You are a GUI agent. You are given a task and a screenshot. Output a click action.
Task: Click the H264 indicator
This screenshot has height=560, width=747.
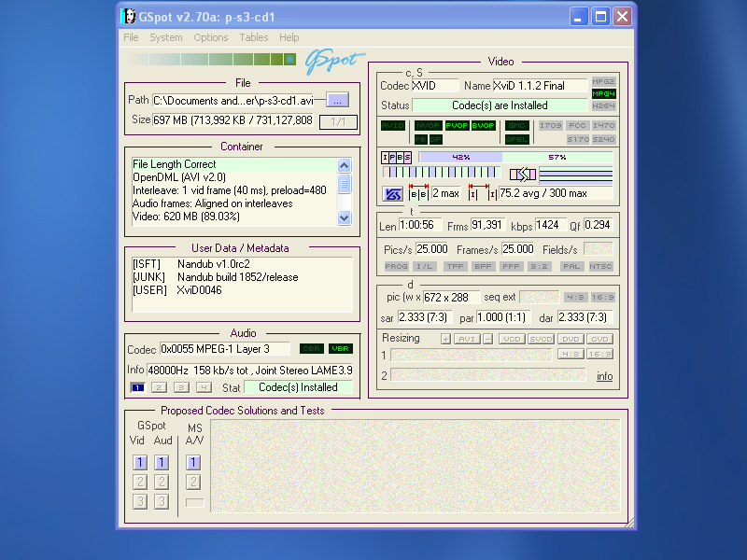tap(603, 105)
